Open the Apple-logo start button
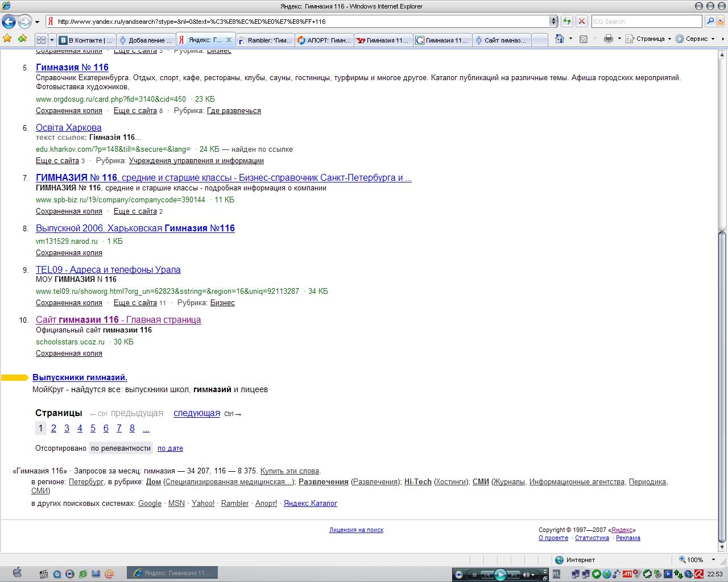This screenshot has height=582, width=728. 16,573
